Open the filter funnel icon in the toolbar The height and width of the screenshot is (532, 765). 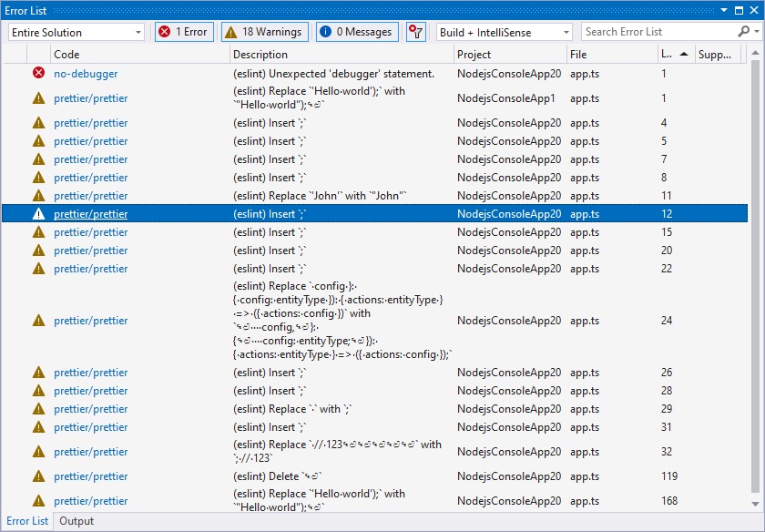click(415, 32)
